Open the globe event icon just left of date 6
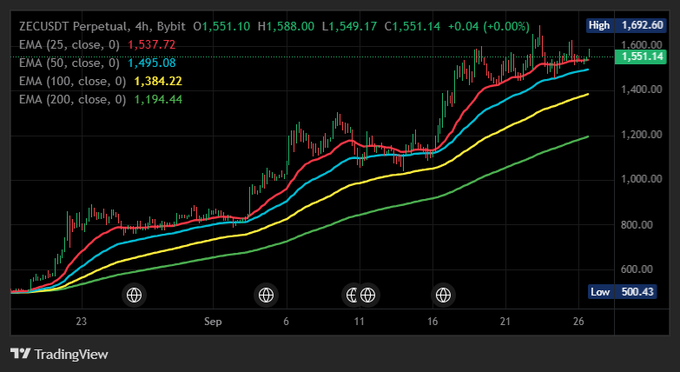The width and height of the screenshot is (680, 372). tap(266, 295)
